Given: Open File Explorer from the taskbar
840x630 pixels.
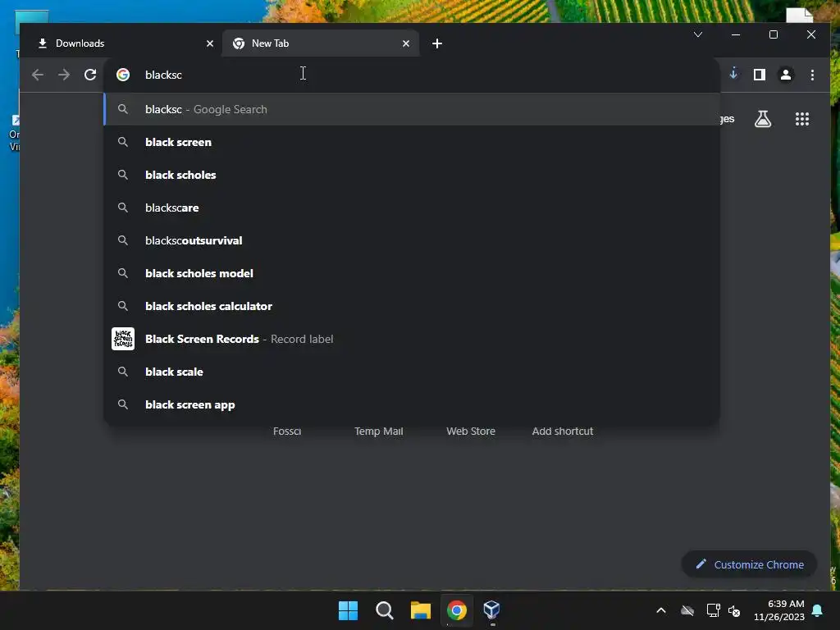Looking at the screenshot, I should coord(421,610).
